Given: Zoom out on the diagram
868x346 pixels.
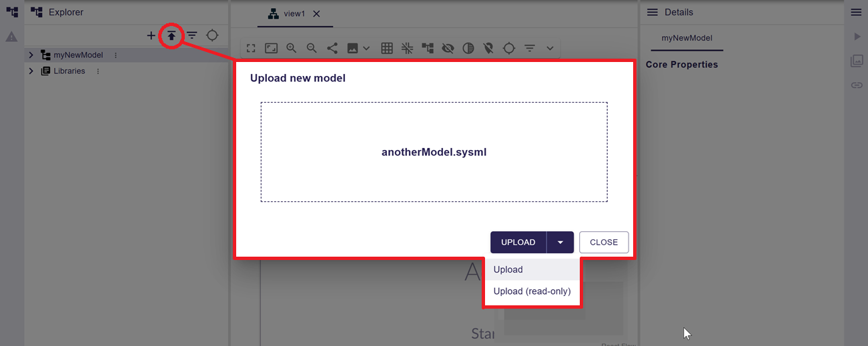Looking at the screenshot, I should click(x=312, y=48).
